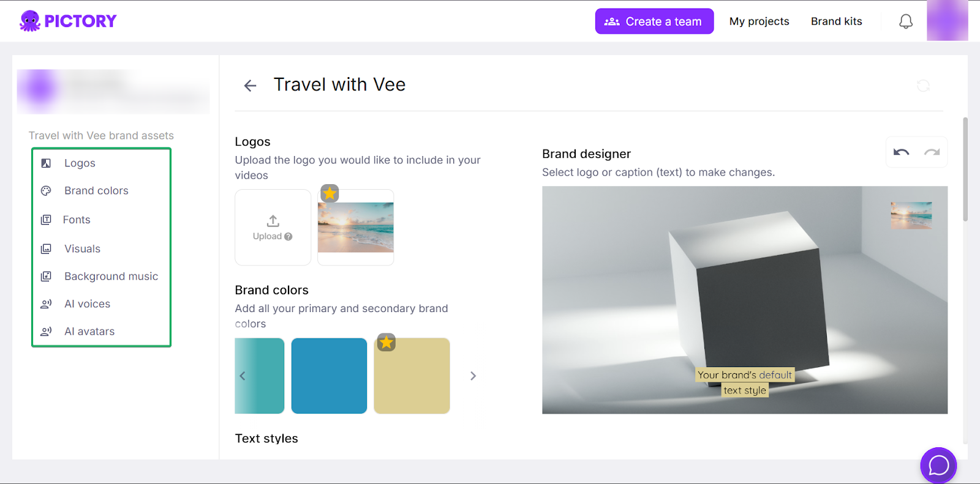Click the Brand designer heading
This screenshot has height=484, width=980.
586,154
